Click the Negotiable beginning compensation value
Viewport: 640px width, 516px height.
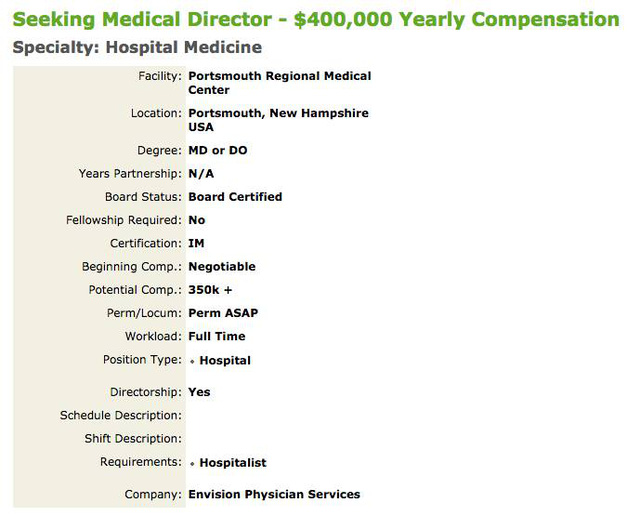[222, 267]
